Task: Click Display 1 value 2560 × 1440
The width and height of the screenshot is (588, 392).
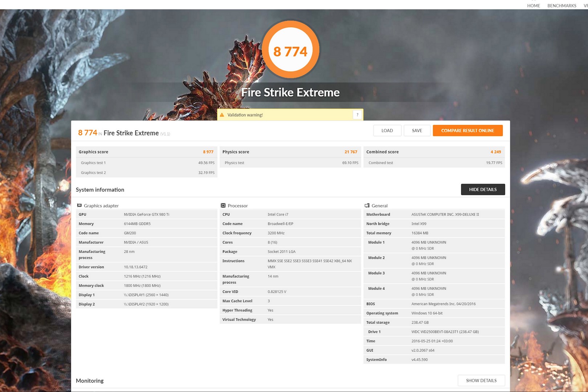Action: pyautogui.click(x=146, y=295)
